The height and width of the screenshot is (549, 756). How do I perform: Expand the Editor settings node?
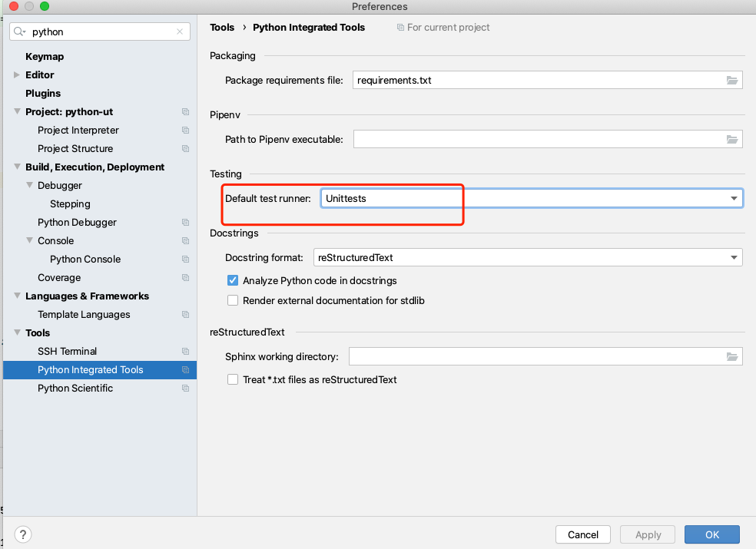(17, 75)
